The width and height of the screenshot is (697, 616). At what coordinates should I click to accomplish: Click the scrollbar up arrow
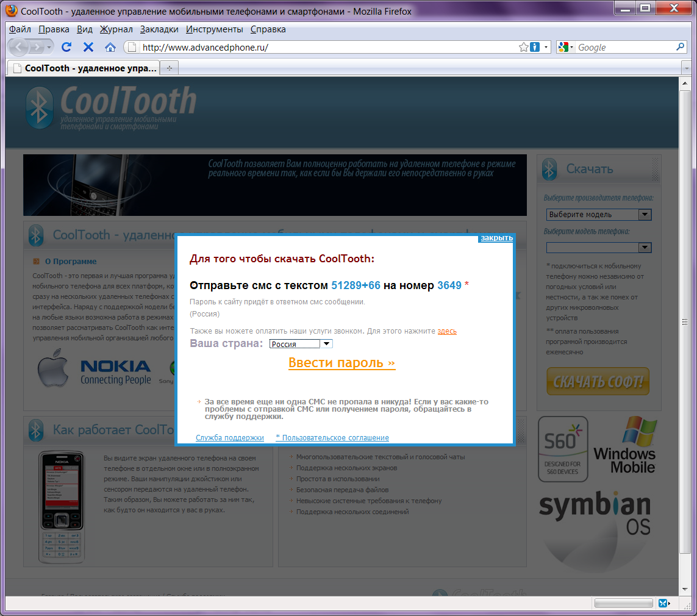point(685,83)
